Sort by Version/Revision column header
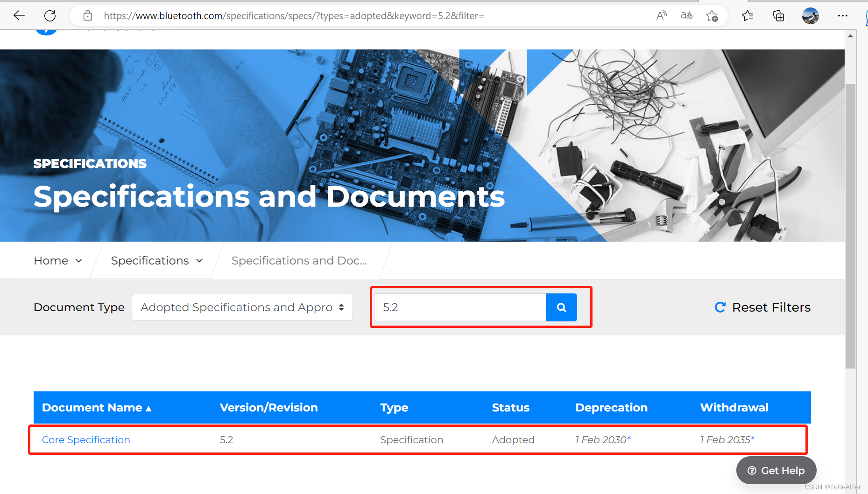This screenshot has width=868, height=494. [269, 408]
